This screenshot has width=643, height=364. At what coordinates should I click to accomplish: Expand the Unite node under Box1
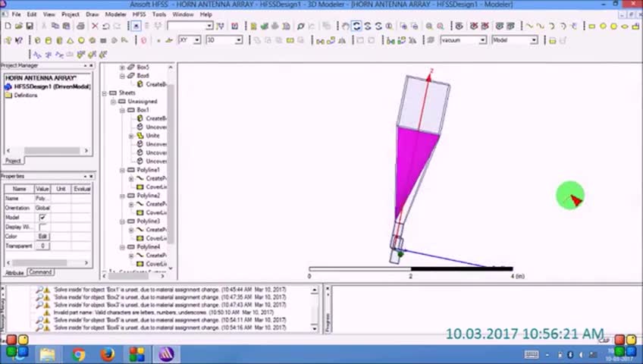click(131, 136)
